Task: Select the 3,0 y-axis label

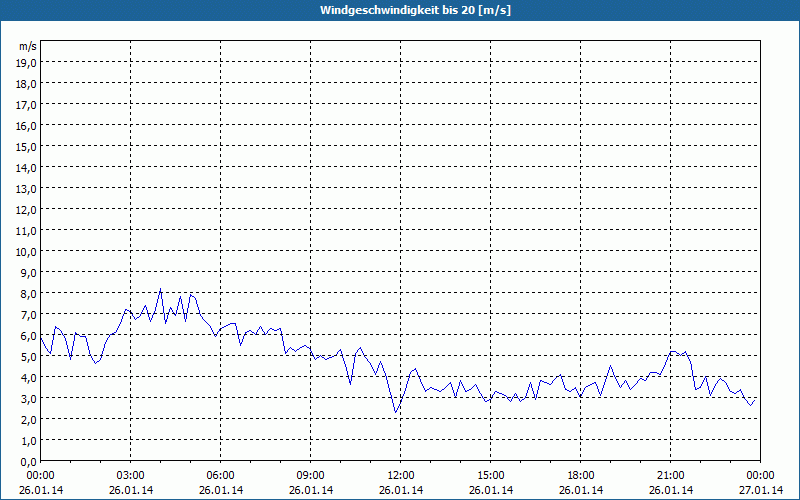Action: [x=29, y=398]
